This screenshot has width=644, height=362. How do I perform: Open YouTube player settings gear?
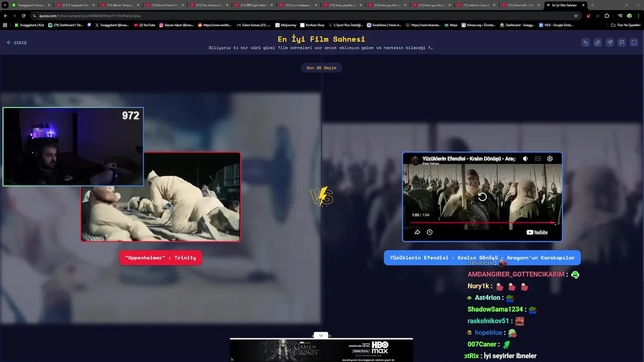pos(550,158)
